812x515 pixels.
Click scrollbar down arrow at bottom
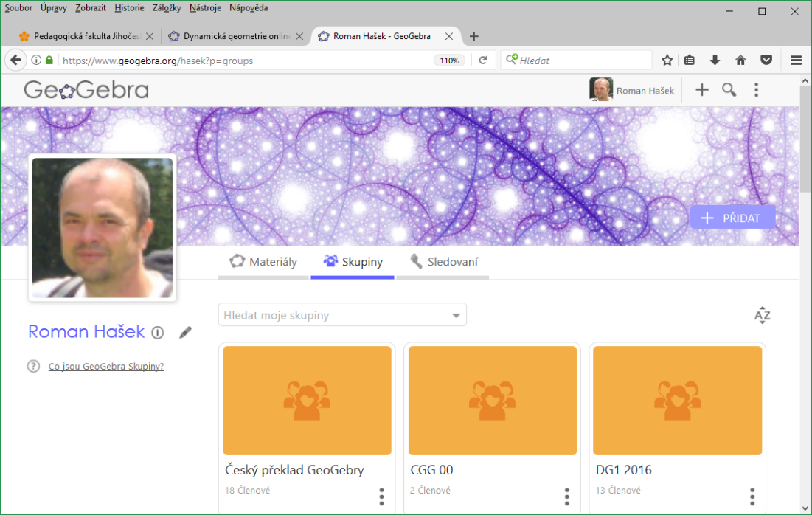[805, 508]
